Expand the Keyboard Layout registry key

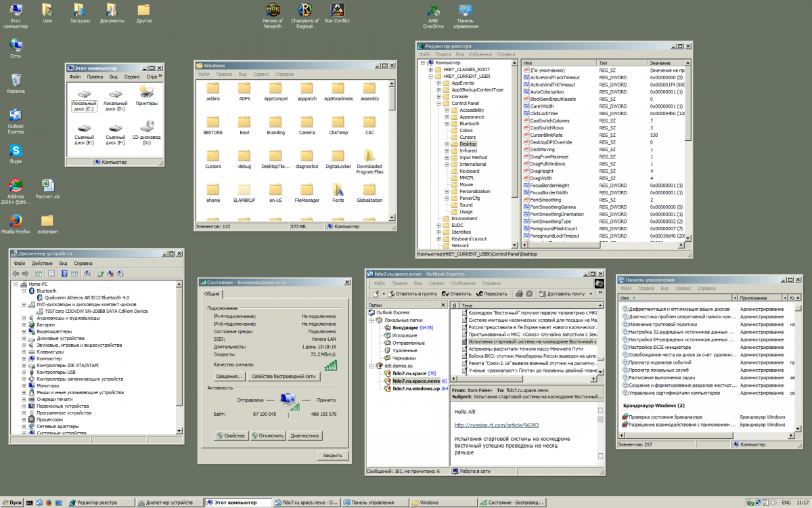pyautogui.click(x=438, y=239)
